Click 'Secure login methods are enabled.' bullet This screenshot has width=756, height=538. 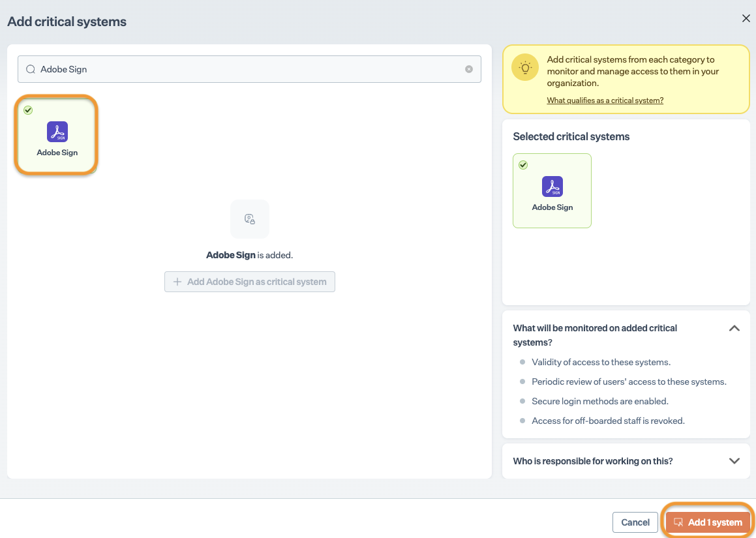tap(600, 401)
